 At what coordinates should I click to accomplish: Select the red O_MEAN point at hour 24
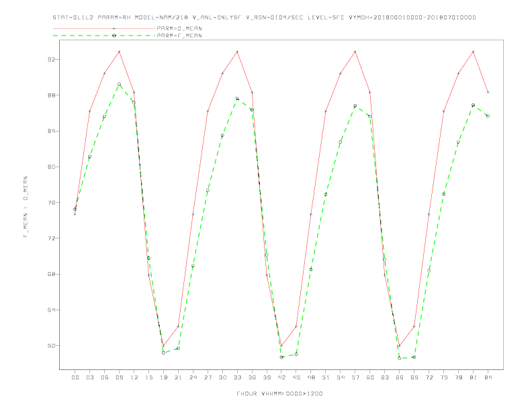tap(193, 214)
